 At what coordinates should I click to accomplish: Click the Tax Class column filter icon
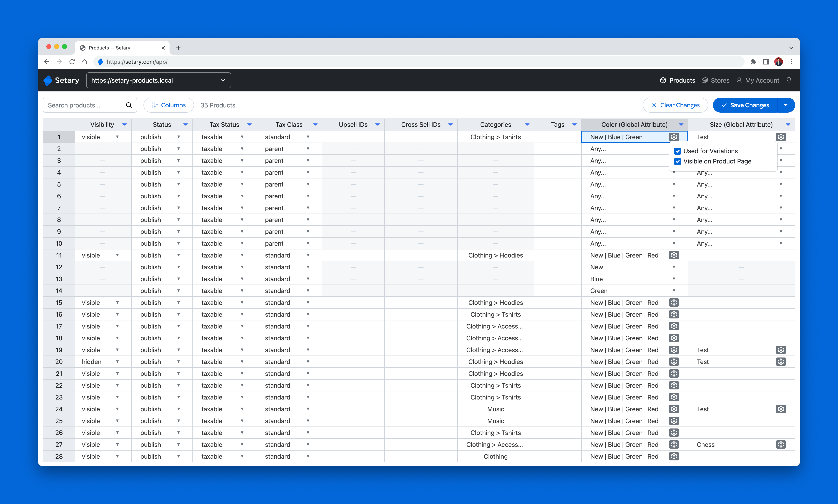pos(315,125)
